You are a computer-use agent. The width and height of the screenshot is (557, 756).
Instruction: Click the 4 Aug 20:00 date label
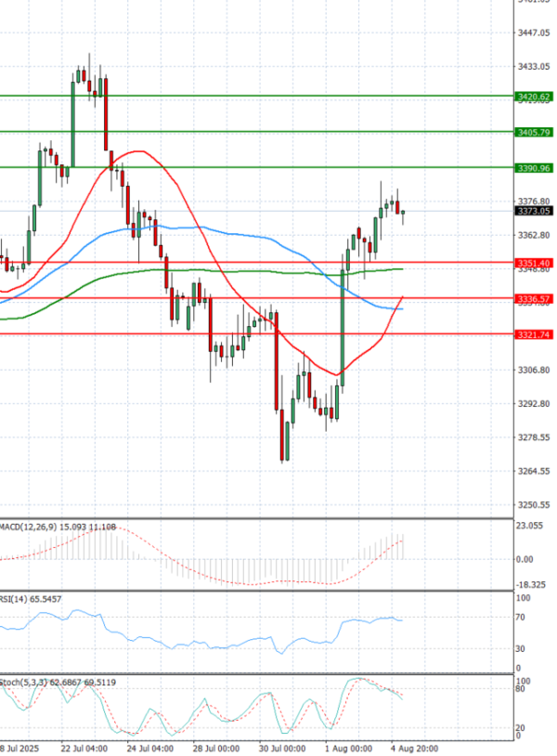click(414, 749)
